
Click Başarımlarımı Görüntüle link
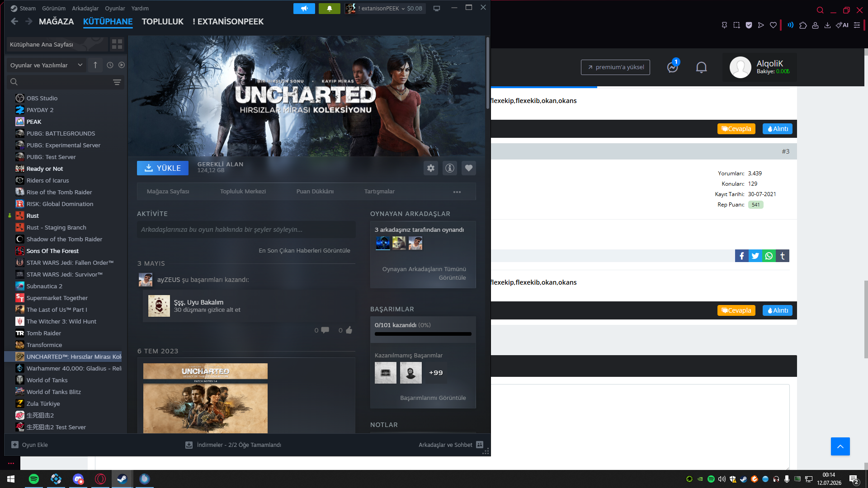tap(433, 398)
